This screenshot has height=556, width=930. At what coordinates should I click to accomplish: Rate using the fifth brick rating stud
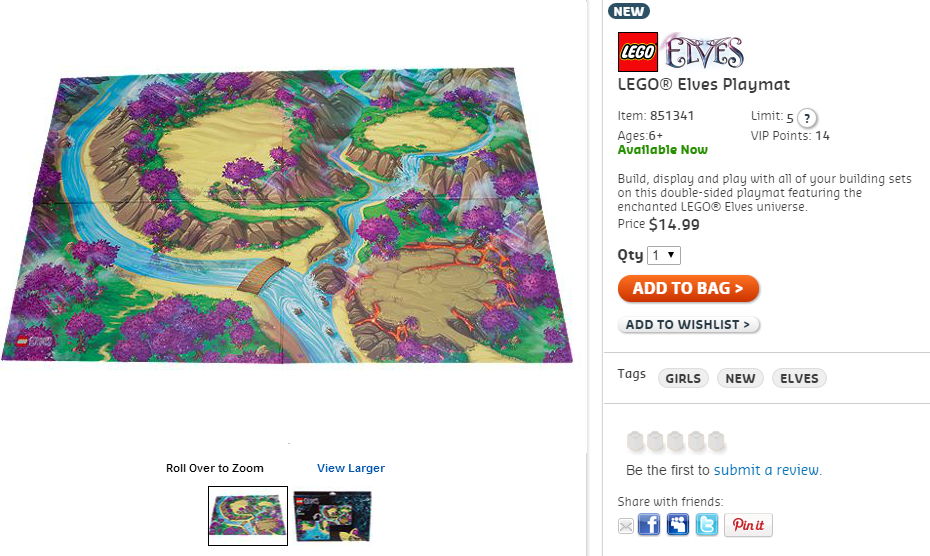716,441
